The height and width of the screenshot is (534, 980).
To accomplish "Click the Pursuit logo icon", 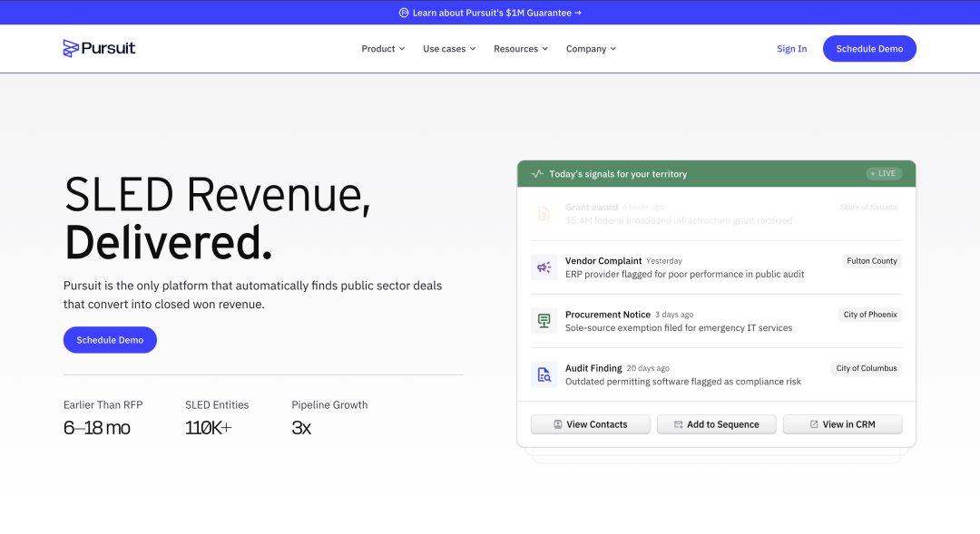I will (x=71, y=48).
